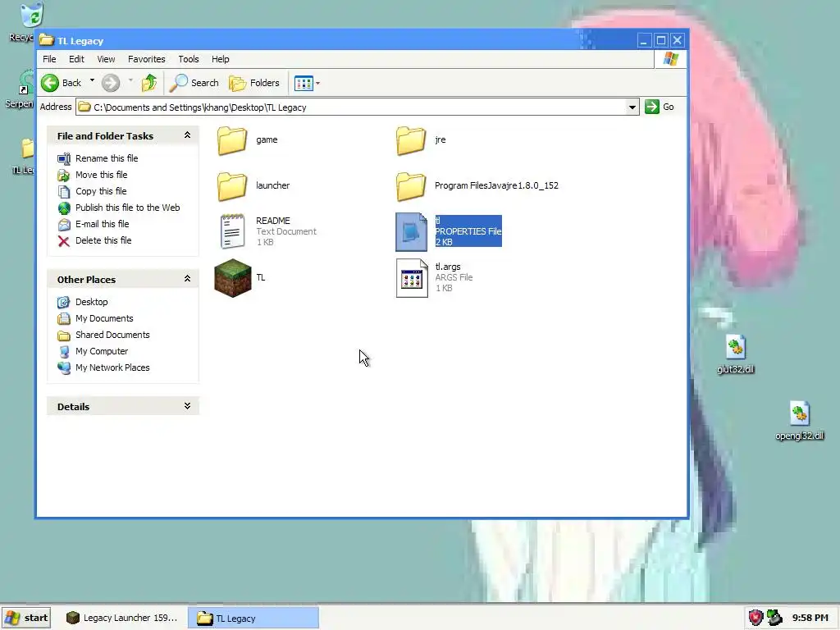
Task: Open My Computer in Other Places
Action: pos(102,351)
